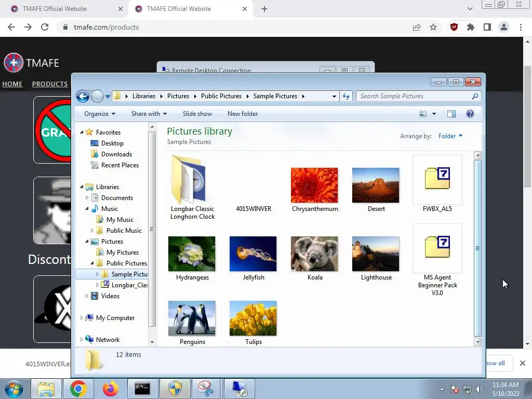Change view using the view icon
Viewport: 532px width, 399px height.
click(423, 114)
